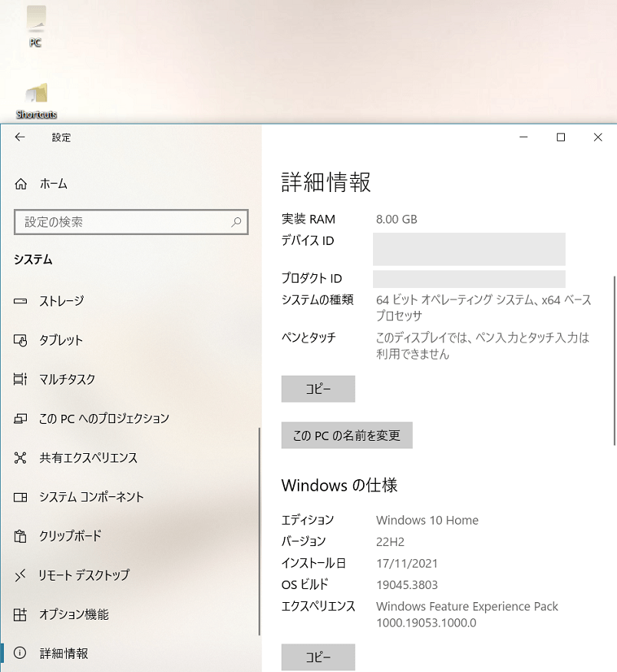Viewport: 617px width, 672px height.
Task: Click the Windows Feature Experience Pack text
Action: pyautogui.click(x=467, y=614)
